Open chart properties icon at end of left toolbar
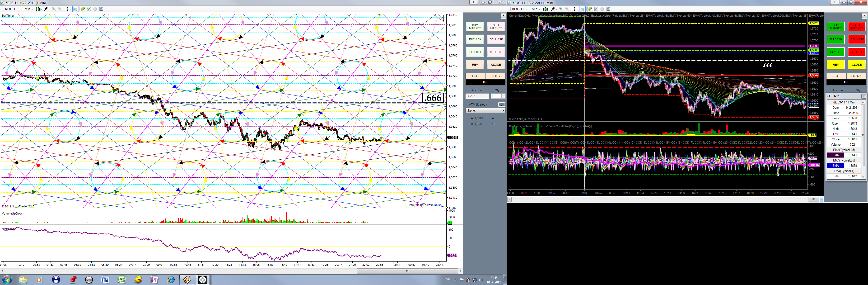Image resolution: width=868 pixels, height=285 pixels. (x=101, y=9)
